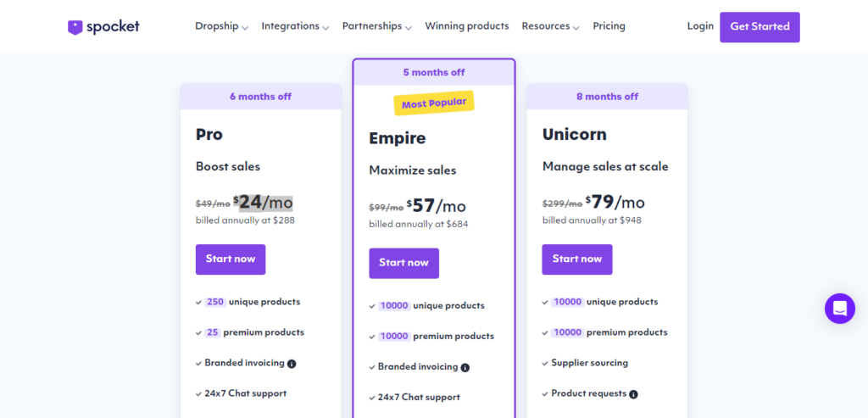Screen dimensions: 868x418
Task: Click the Spocket logo icon
Action: pyautogui.click(x=75, y=27)
